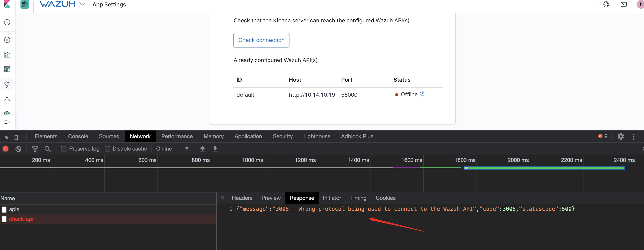Clear the network log
The height and width of the screenshot is (250, 644).
click(18, 148)
